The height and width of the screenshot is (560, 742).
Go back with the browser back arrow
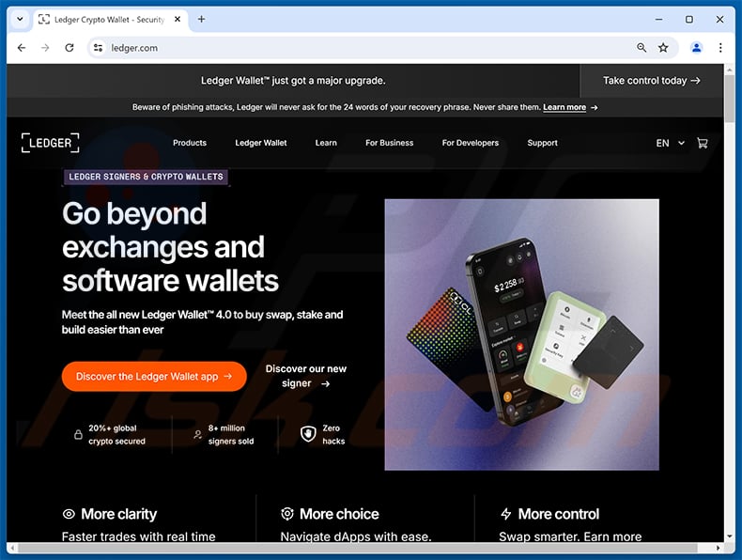coord(22,48)
